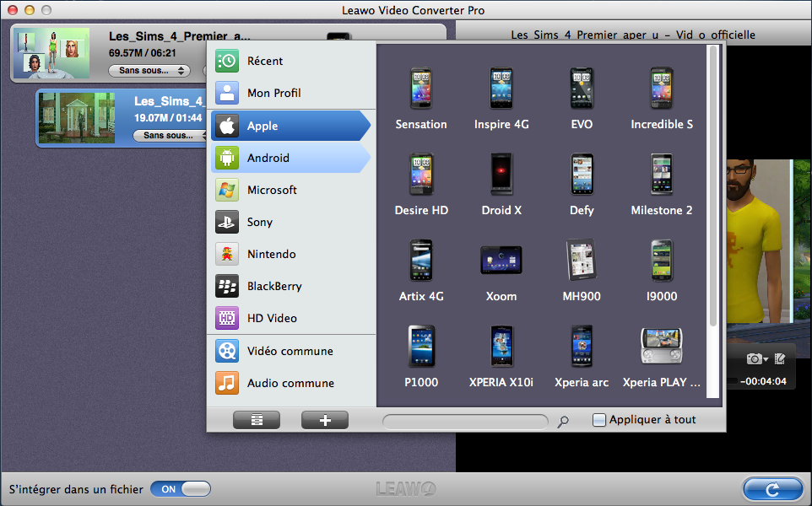Select the XPERIA X10i profile
This screenshot has height=506, width=812.
(x=501, y=356)
